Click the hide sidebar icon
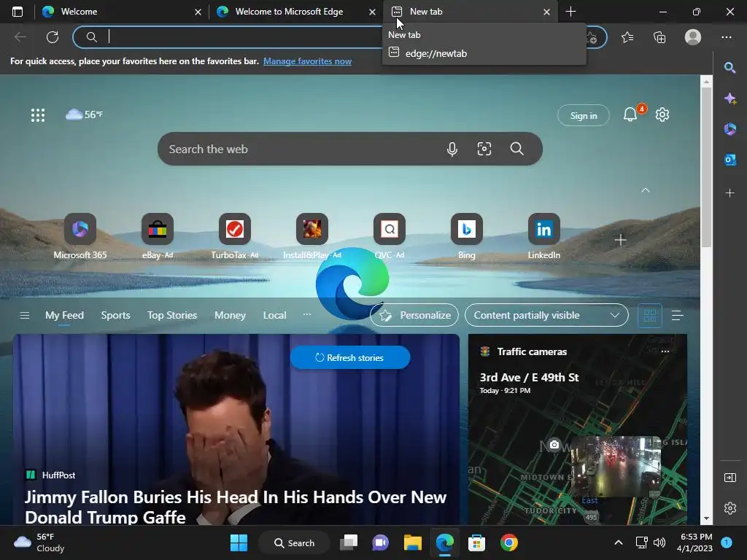Image resolution: width=747 pixels, height=560 pixels. [729, 477]
